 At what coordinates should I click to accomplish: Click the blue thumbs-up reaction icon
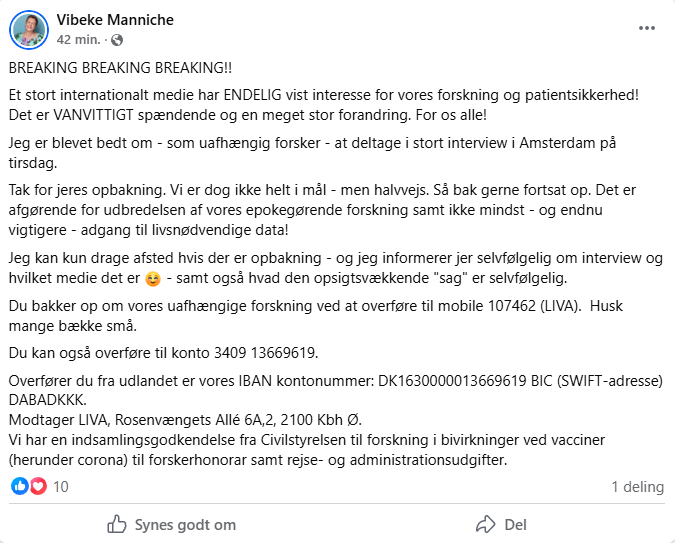click(x=19, y=486)
